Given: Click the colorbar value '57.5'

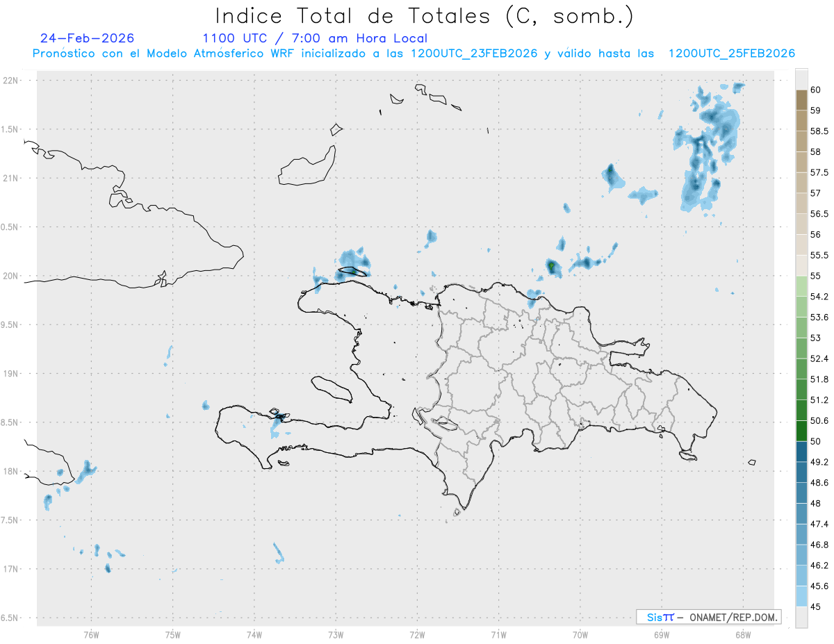Looking at the screenshot, I should tap(819, 172).
